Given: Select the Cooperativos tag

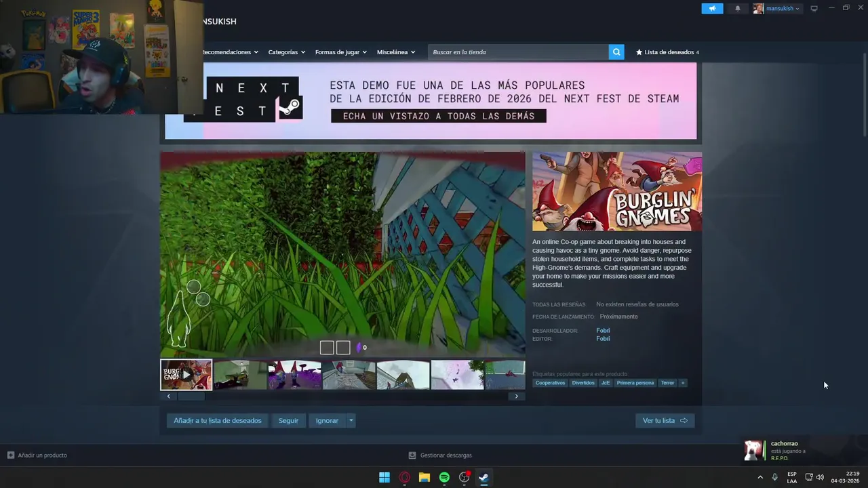Looking at the screenshot, I should coord(550,383).
